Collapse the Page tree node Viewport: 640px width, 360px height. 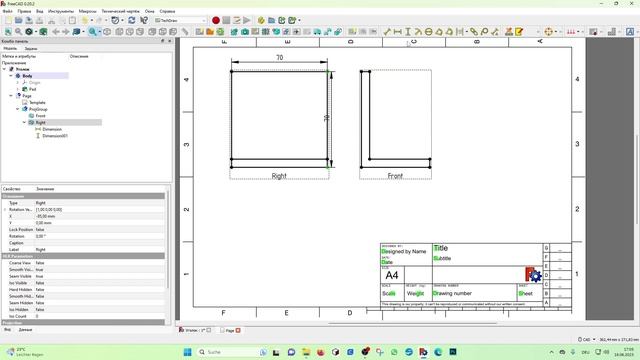click(x=11, y=96)
